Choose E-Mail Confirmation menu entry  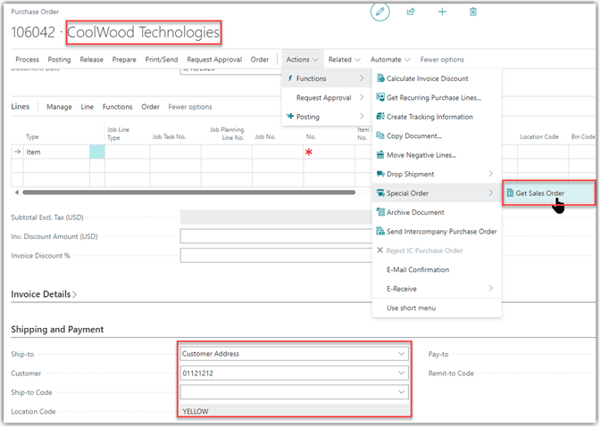click(x=437, y=269)
